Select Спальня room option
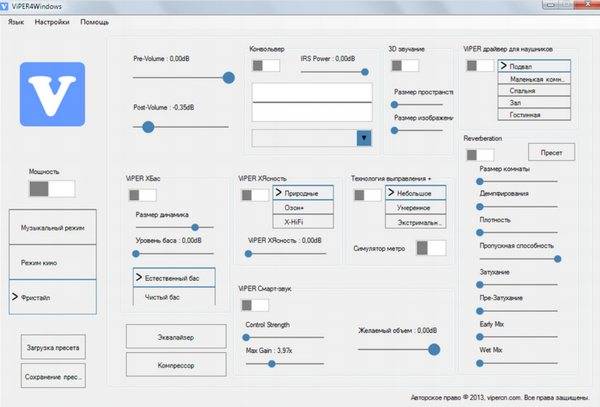Image resolution: width=600 pixels, height=407 pixels. point(534,90)
